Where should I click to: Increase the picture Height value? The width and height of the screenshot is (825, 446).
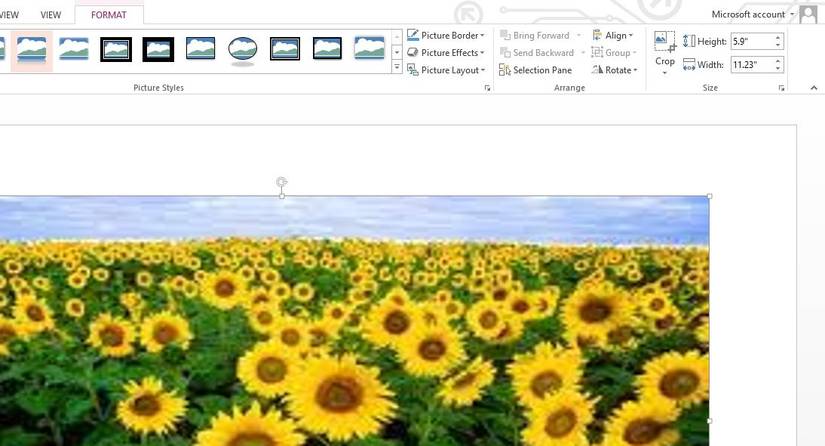(778, 37)
